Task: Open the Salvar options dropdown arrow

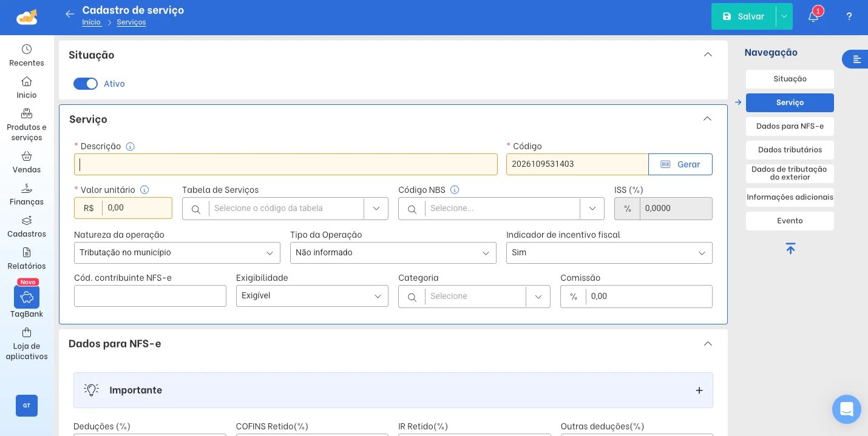Action: (784, 16)
